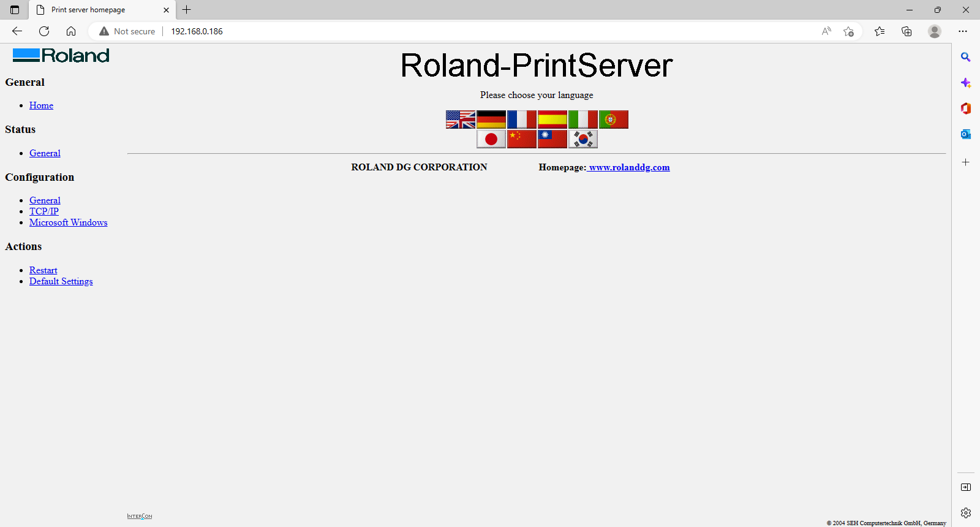Click the address bar URL 192.168.0.186

point(197,31)
